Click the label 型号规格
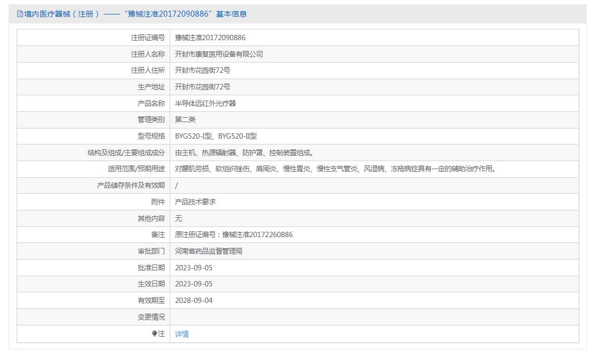 tap(152, 136)
